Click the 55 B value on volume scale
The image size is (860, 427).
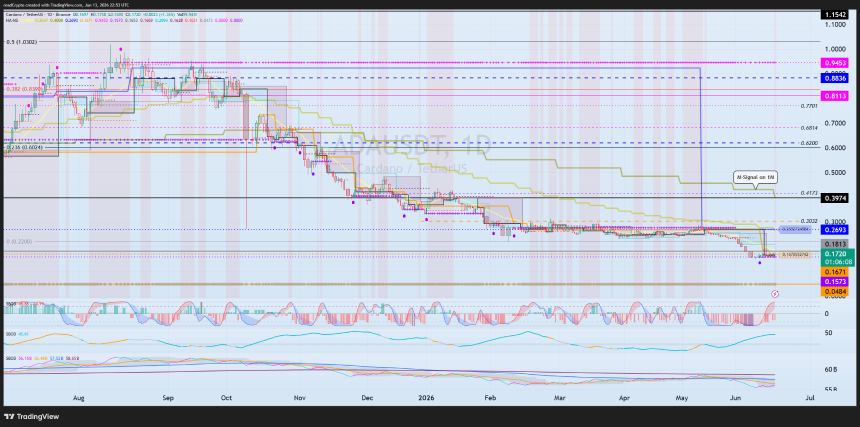tap(831, 389)
